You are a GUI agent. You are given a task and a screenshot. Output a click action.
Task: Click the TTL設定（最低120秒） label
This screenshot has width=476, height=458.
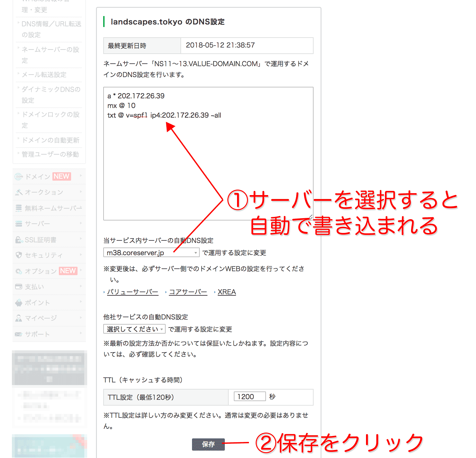(141, 397)
